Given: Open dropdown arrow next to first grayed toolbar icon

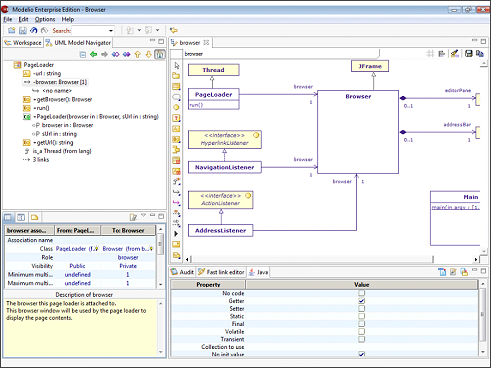Looking at the screenshot, I should (139, 30).
